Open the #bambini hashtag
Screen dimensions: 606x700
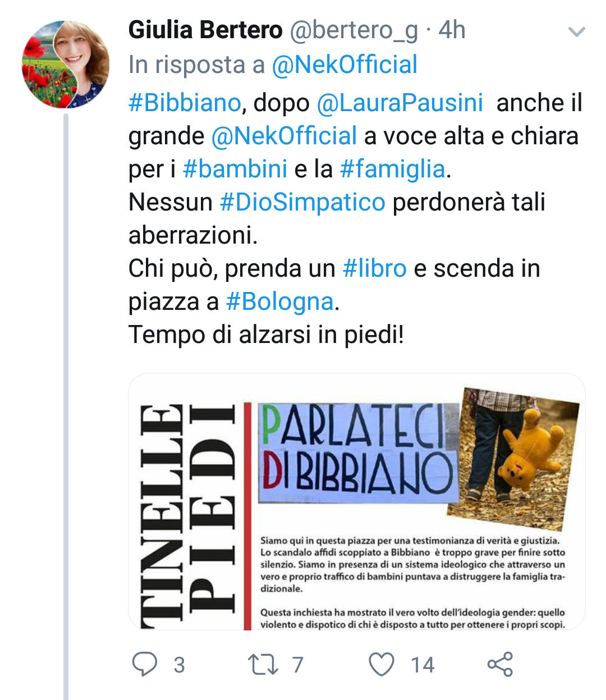tap(235, 169)
